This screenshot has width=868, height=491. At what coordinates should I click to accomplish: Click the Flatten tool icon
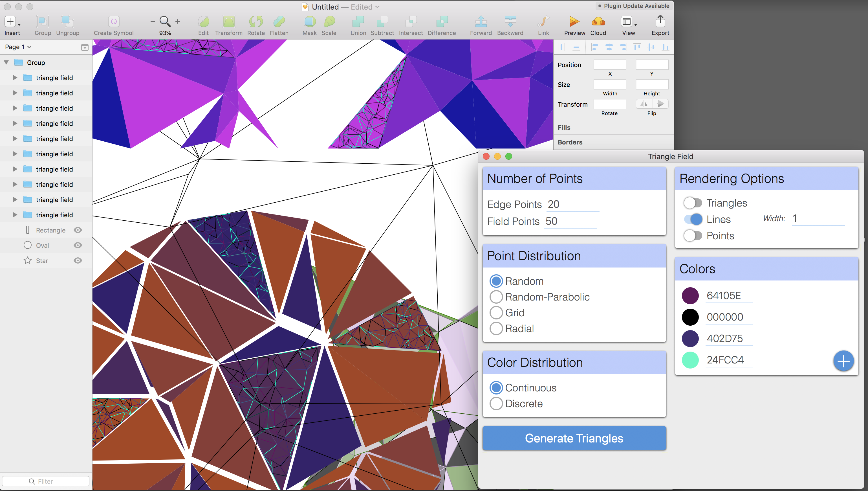(279, 21)
